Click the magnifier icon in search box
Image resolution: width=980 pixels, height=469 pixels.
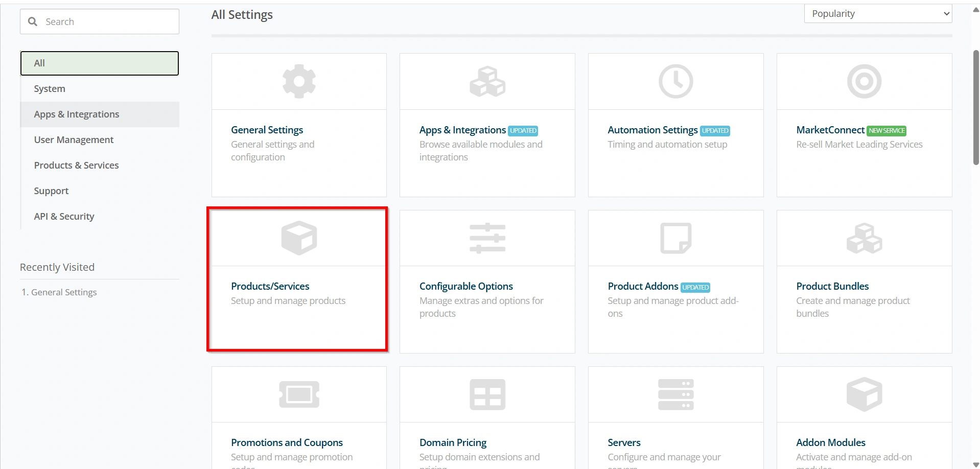click(x=33, y=21)
